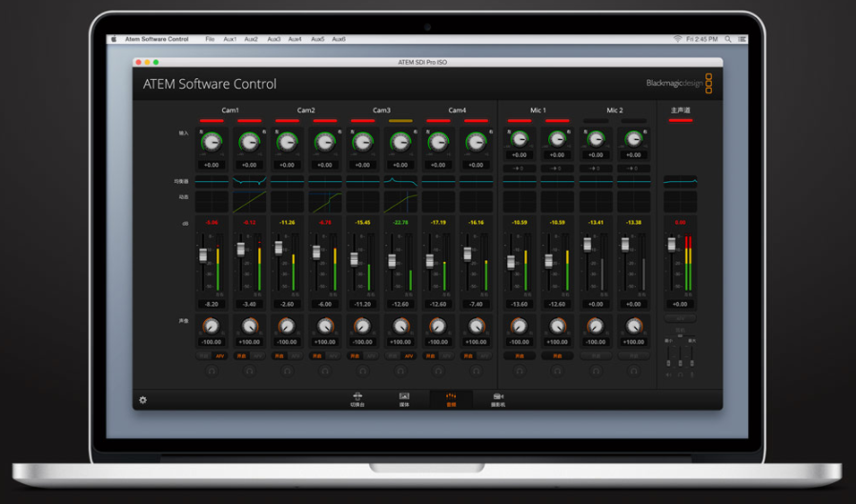The height and width of the screenshot is (504, 856).
Task: Switch to the 摄影机 camera tab
Action: pyautogui.click(x=498, y=400)
